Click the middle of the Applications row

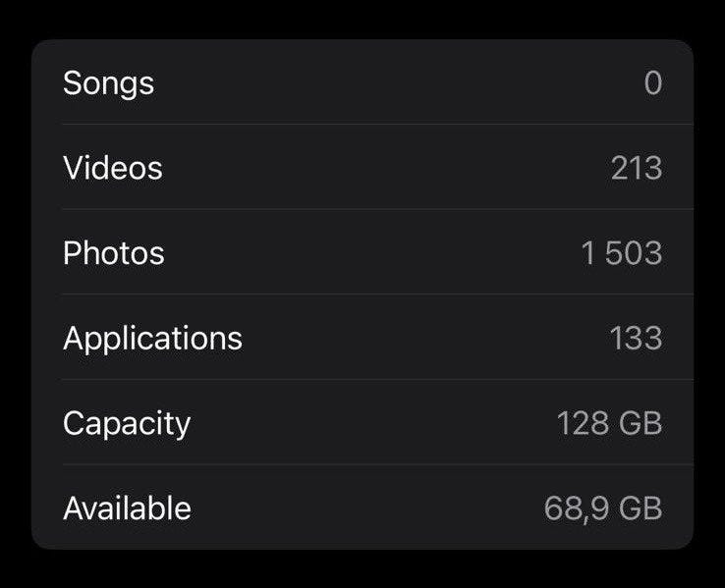pos(362,339)
